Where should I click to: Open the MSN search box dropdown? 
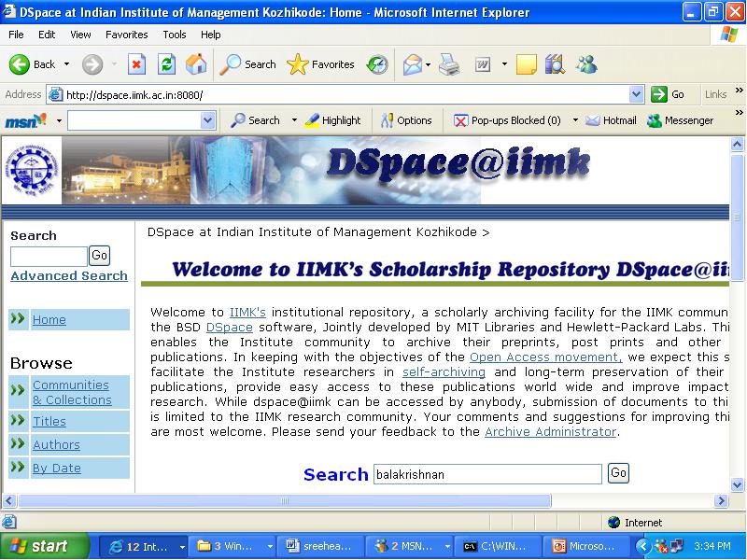[207, 120]
